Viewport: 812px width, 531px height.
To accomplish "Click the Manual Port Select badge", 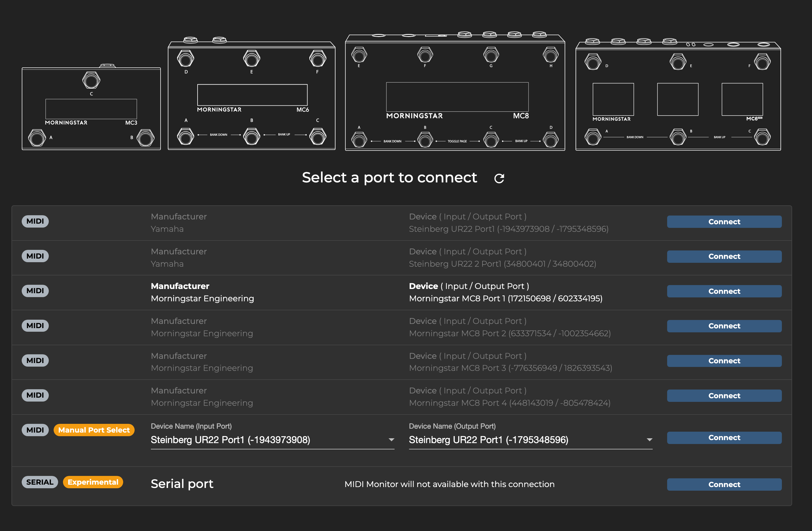I will (94, 430).
